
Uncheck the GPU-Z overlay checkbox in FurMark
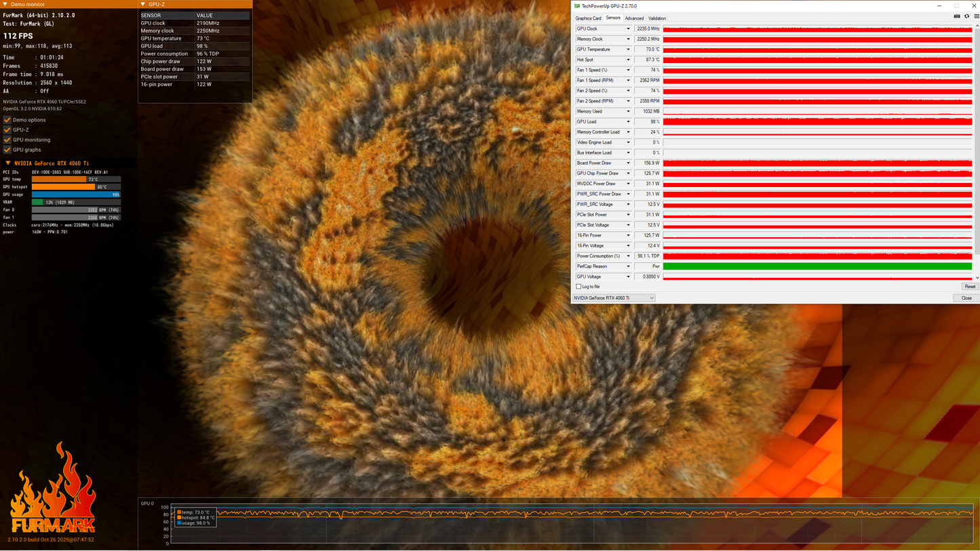7,130
